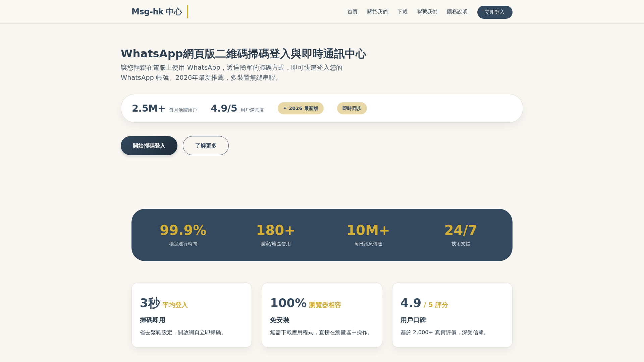The width and height of the screenshot is (644, 362).
Task: Click the main WhatsApp網頁版 heading
Action: coord(244,54)
